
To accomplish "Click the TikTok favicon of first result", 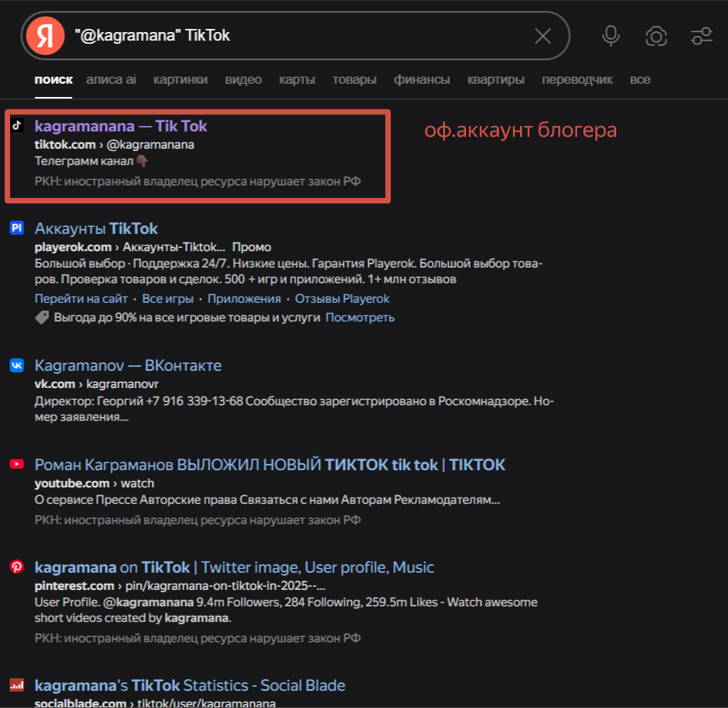I will [17, 125].
